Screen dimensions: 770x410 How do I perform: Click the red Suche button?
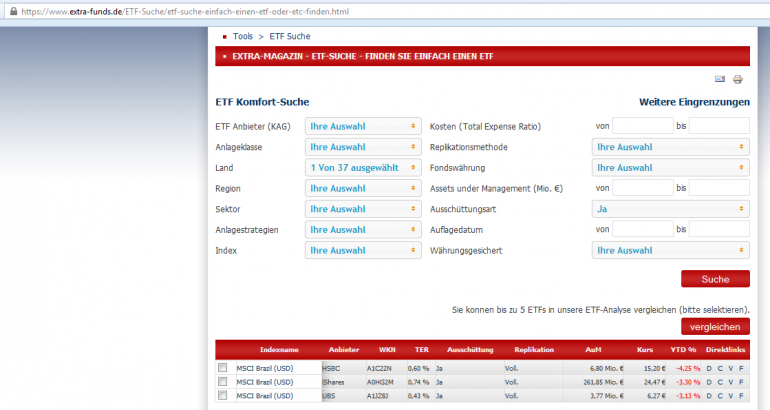pos(715,279)
